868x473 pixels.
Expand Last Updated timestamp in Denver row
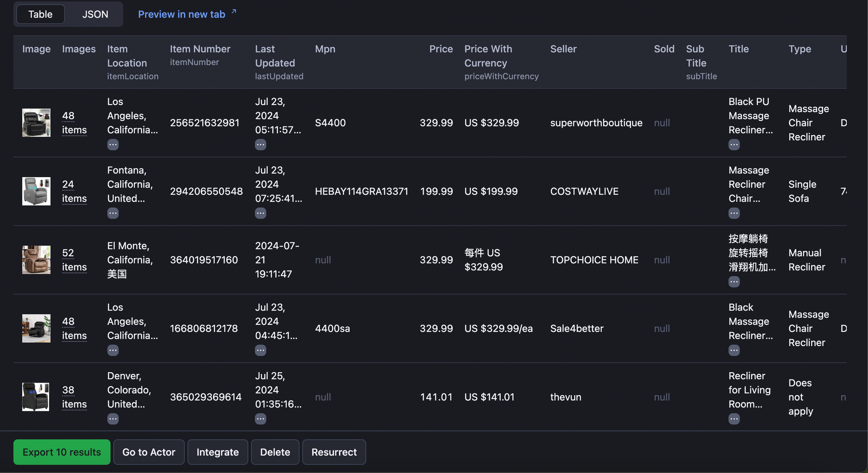pyautogui.click(x=260, y=418)
